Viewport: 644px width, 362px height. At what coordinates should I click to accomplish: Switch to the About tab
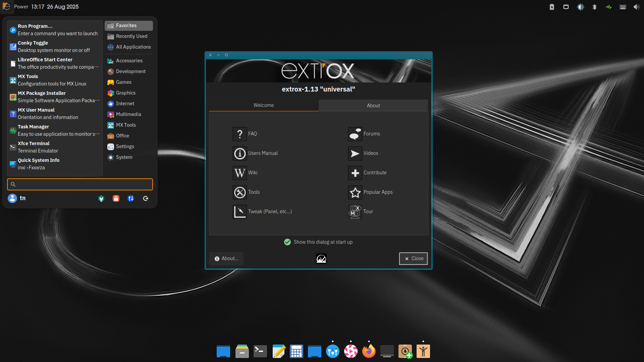(x=373, y=105)
